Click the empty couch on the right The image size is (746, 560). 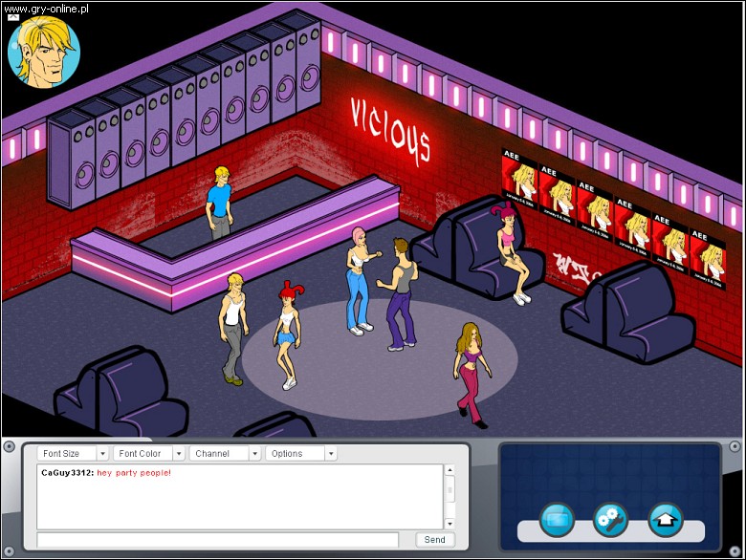628,313
